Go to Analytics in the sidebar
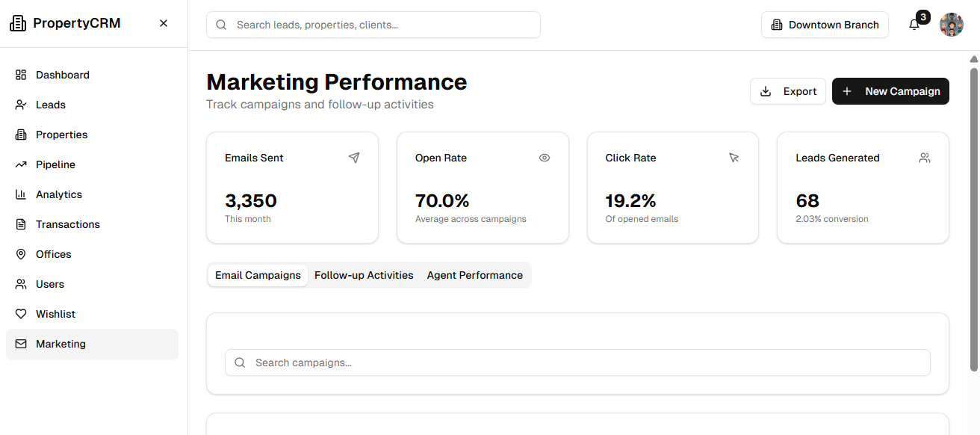980x435 pixels. click(x=58, y=194)
